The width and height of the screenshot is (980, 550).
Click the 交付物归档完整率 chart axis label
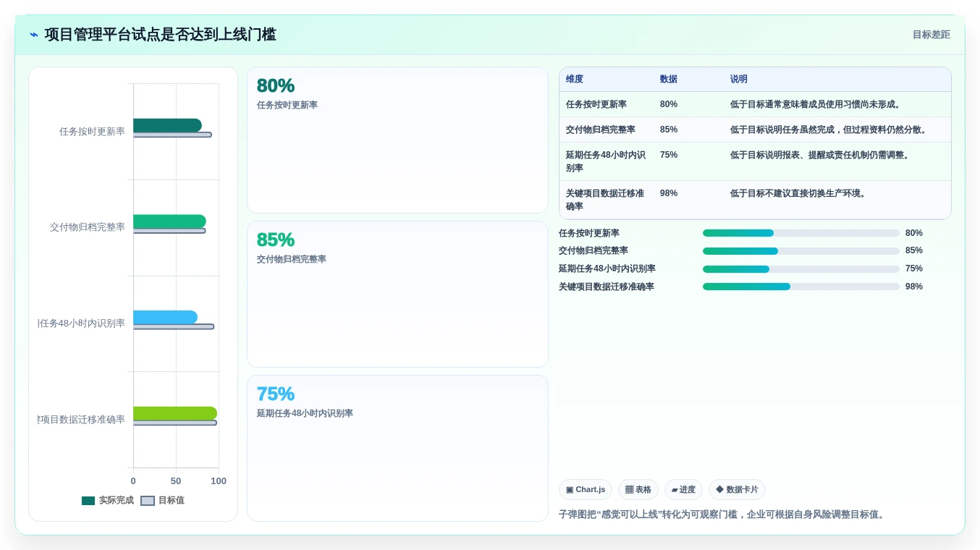tap(88, 227)
